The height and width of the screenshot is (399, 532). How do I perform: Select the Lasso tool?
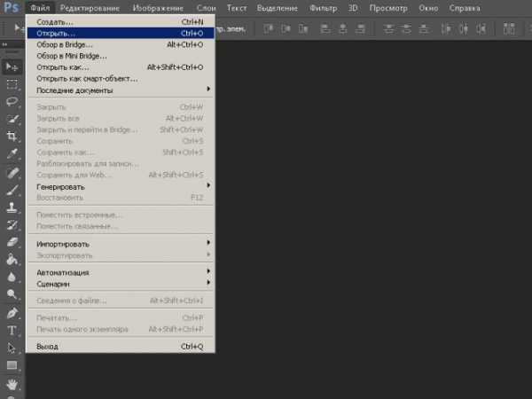pyautogui.click(x=12, y=101)
